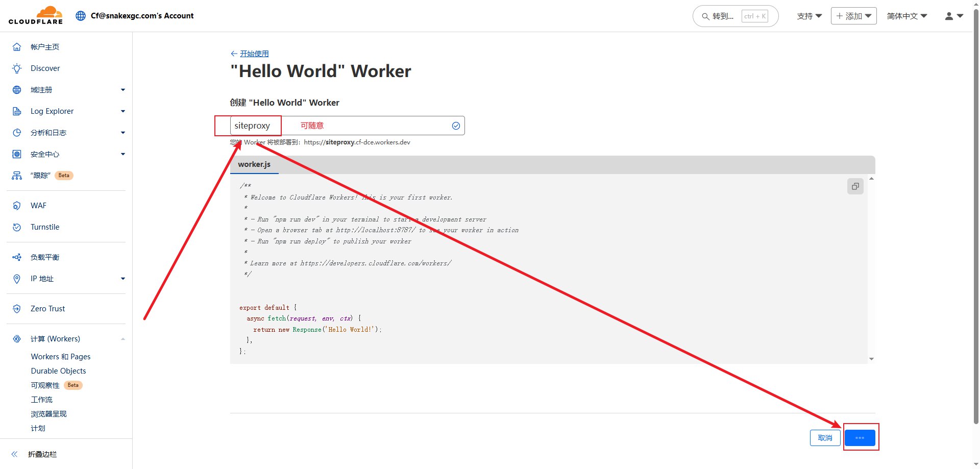Click Cf@snakexgc.com's Account name
The image size is (980, 469).
142,16
